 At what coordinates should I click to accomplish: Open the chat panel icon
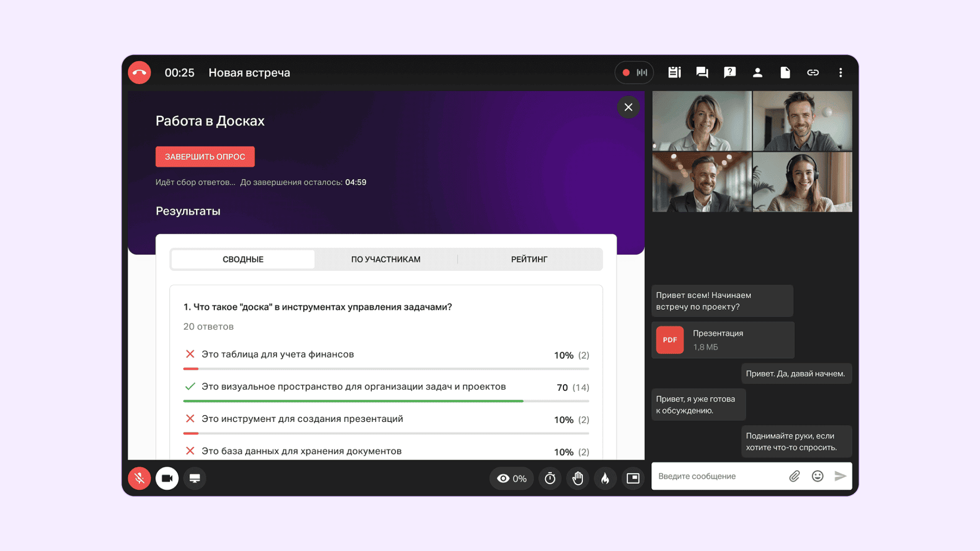point(702,72)
